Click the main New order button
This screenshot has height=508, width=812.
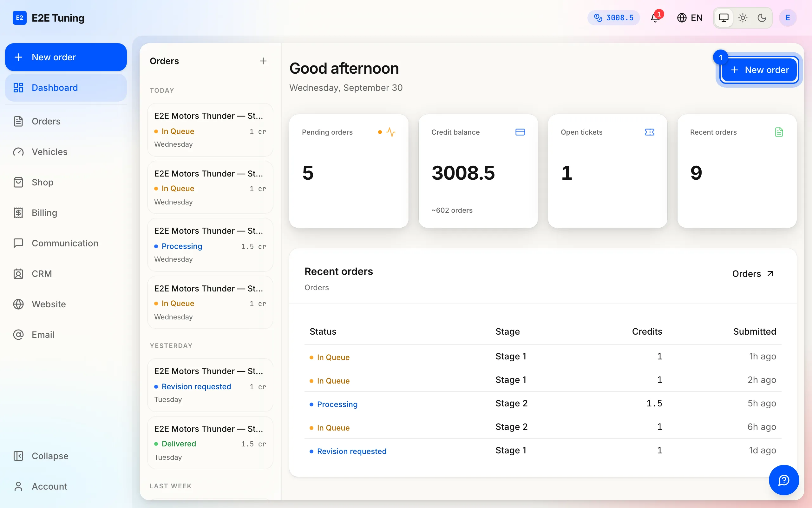[759, 70]
